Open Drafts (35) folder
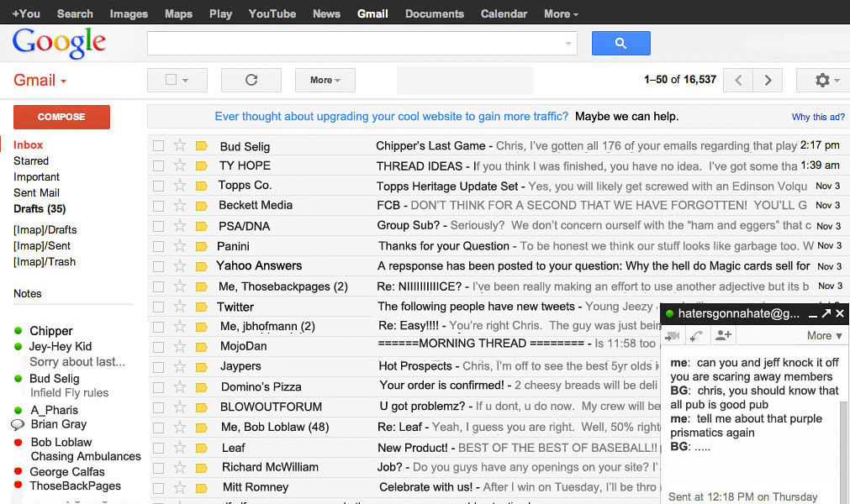Screen dimensions: 850x504 coord(40,209)
